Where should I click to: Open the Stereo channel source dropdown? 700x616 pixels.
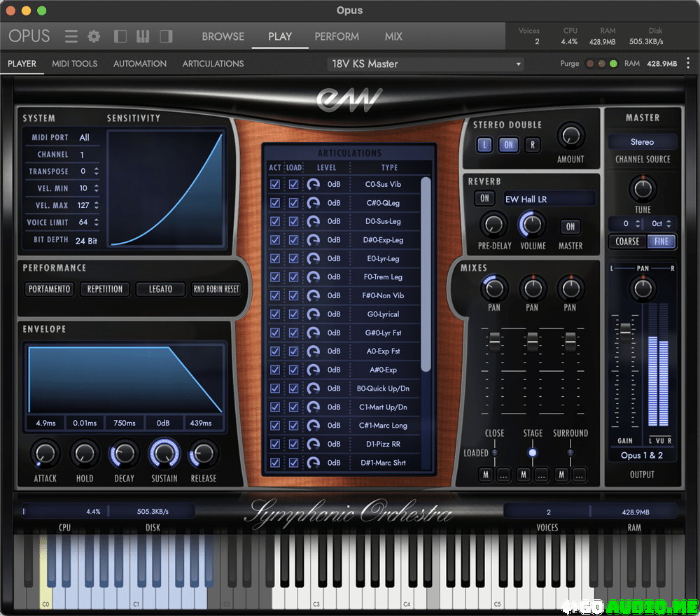coord(643,142)
